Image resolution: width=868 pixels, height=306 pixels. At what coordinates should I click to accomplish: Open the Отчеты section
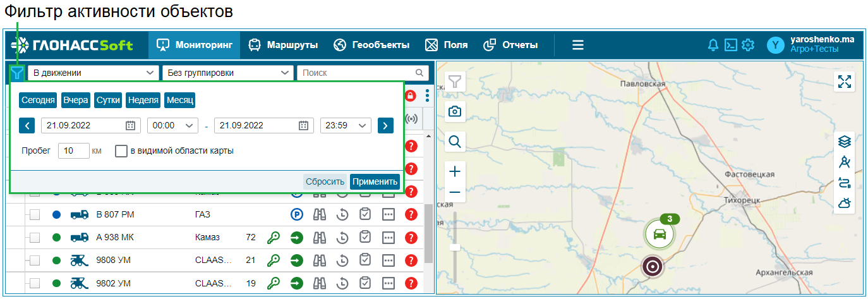point(510,45)
